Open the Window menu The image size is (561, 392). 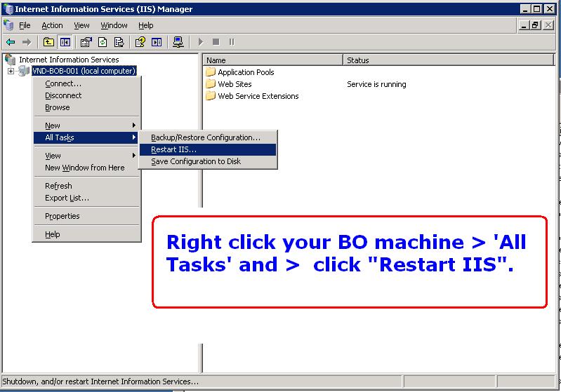click(x=114, y=25)
